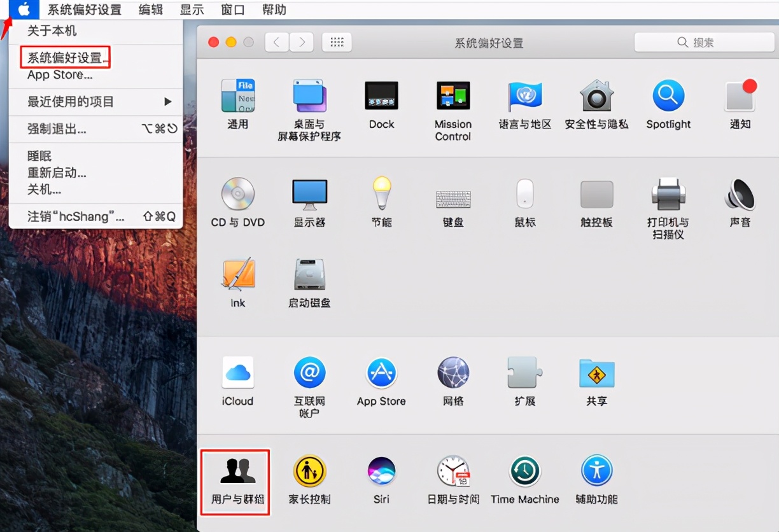
Task: Open the Dock settings icon
Action: point(381,95)
